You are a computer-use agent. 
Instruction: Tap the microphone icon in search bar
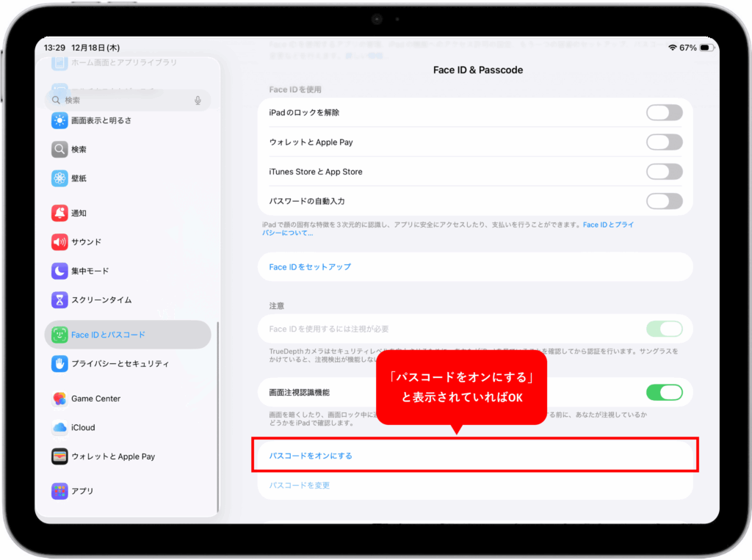click(198, 101)
